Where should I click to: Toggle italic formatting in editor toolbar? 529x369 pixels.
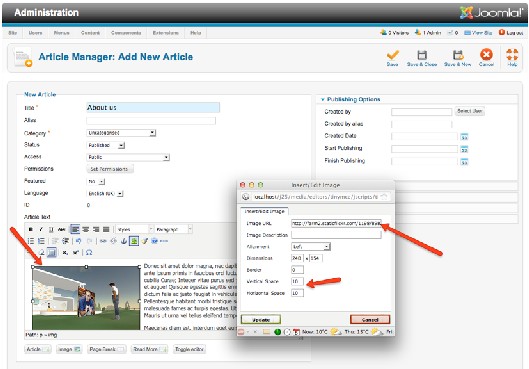[41, 229]
